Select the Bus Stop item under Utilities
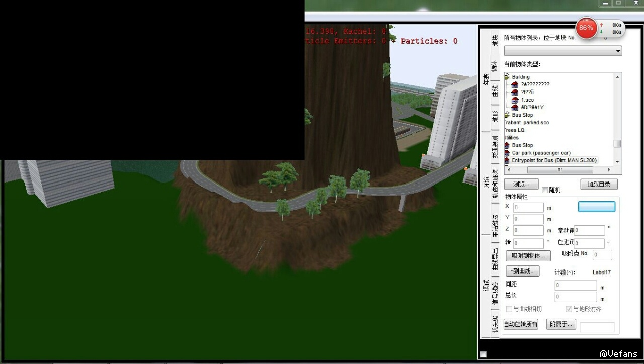The height and width of the screenshot is (364, 644). click(522, 145)
